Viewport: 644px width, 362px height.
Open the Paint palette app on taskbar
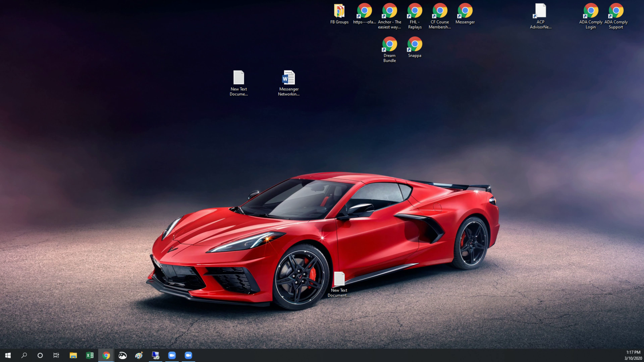tap(139, 355)
